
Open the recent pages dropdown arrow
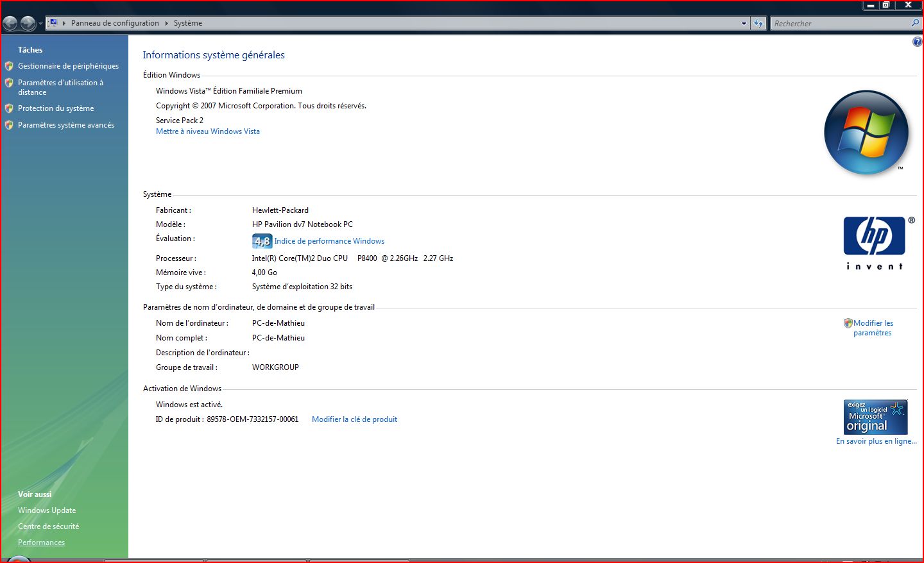40,24
